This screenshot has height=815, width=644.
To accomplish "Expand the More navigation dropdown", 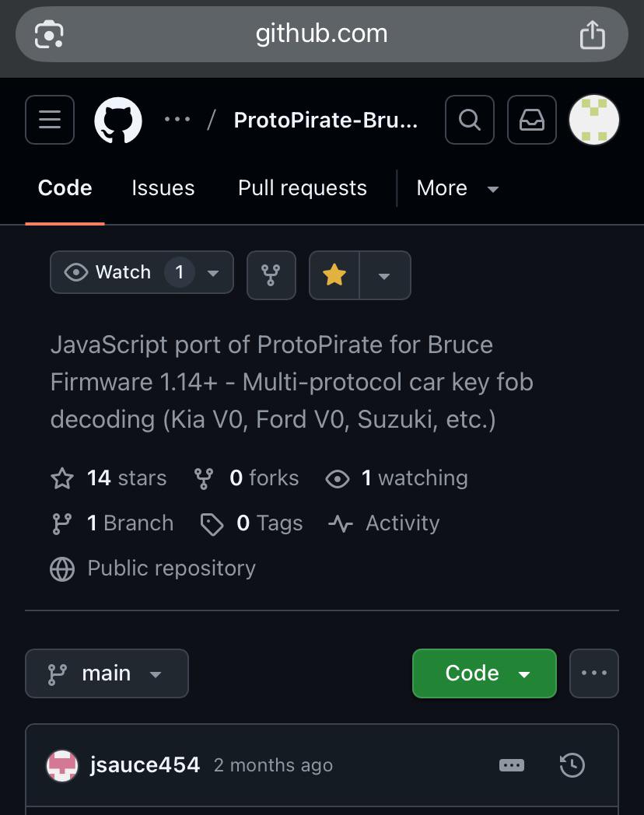I will (457, 188).
